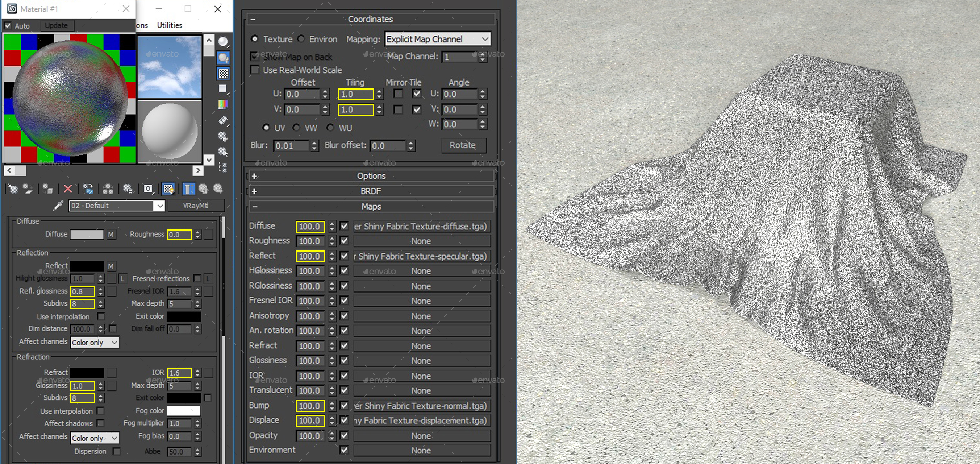Select the Environ radio button
The image size is (980, 464).
(x=301, y=39)
